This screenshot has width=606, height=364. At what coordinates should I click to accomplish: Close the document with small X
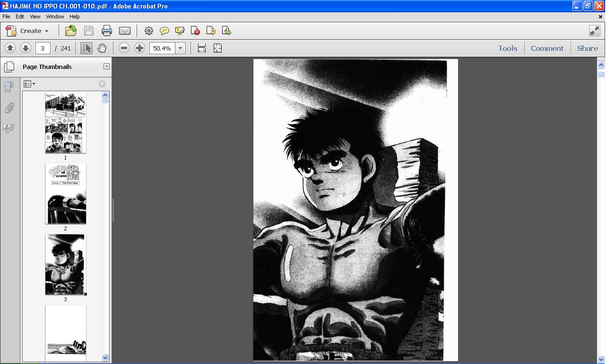pos(600,17)
